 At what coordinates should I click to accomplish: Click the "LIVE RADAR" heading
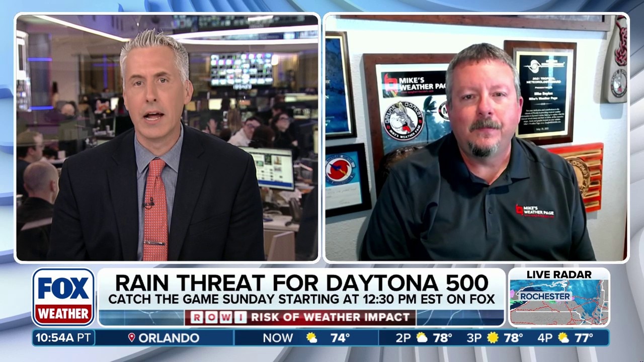tap(559, 275)
